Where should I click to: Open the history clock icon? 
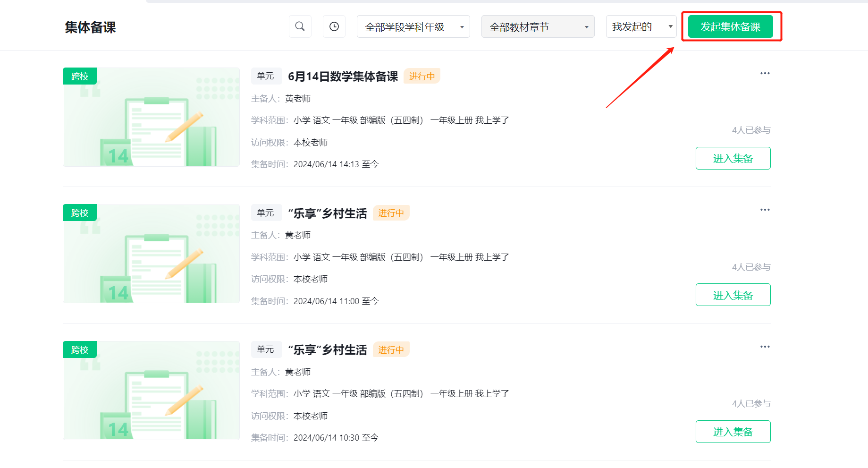(x=334, y=26)
